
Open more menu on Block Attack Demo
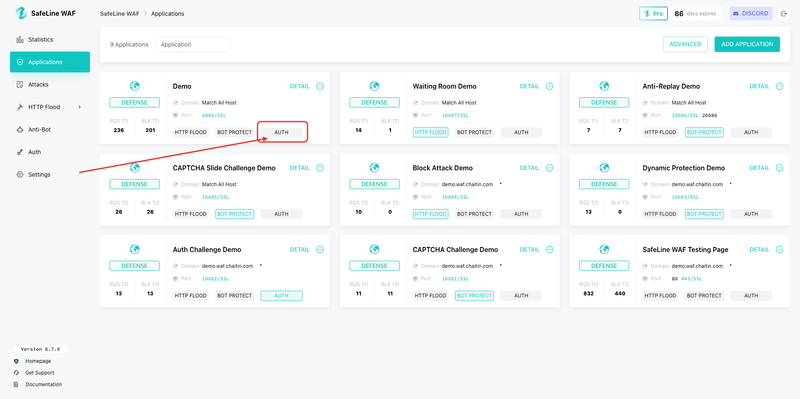pyautogui.click(x=549, y=168)
